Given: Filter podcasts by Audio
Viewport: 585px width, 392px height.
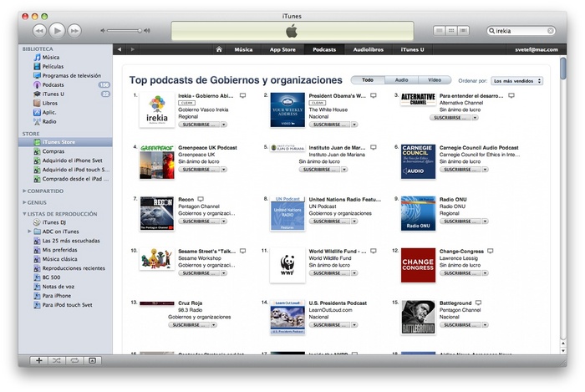Looking at the screenshot, I should (401, 79).
